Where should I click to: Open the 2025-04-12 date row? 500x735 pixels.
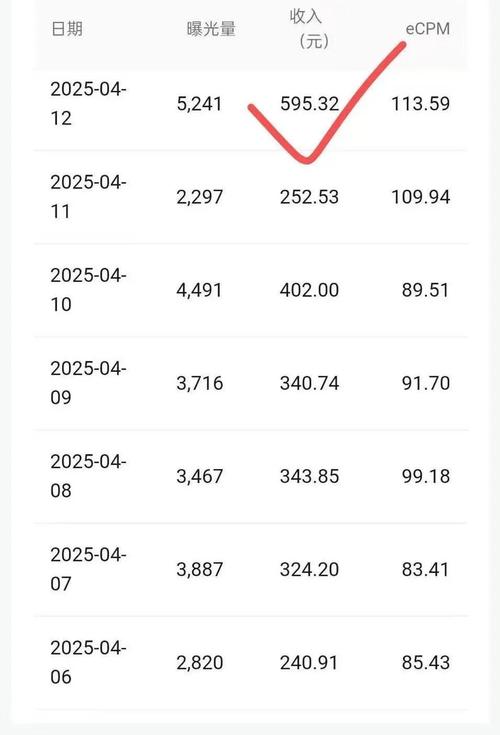(251, 104)
